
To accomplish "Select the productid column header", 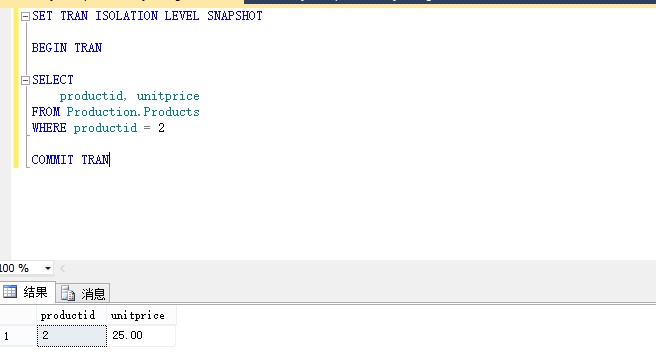I will click(x=72, y=315).
